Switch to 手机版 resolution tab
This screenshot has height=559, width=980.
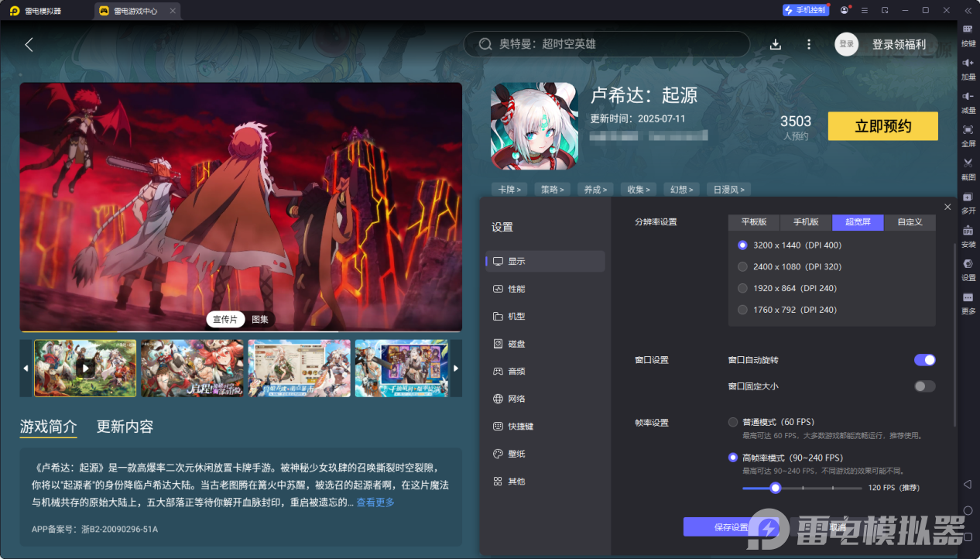tap(806, 222)
